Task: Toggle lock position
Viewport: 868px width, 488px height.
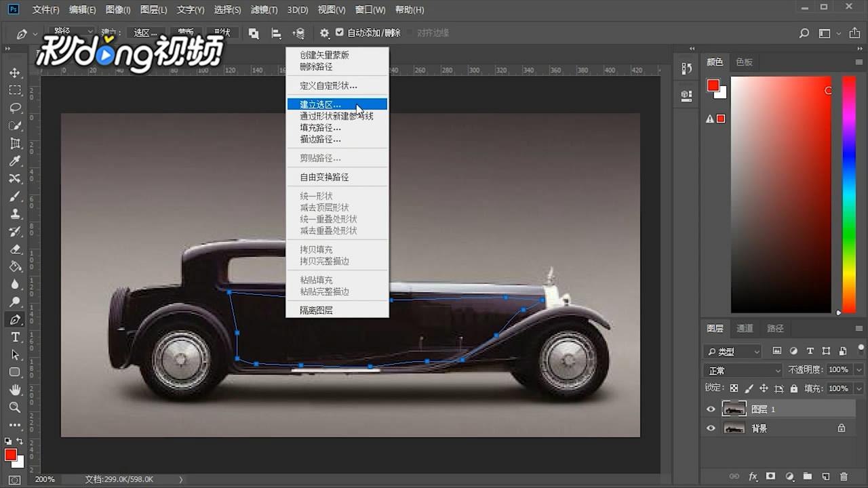Action: [764, 388]
